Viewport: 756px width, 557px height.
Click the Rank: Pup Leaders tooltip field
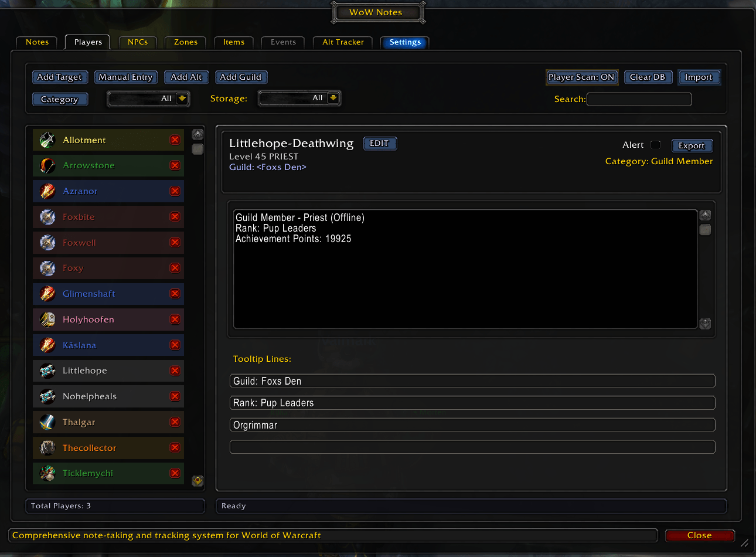tap(472, 403)
